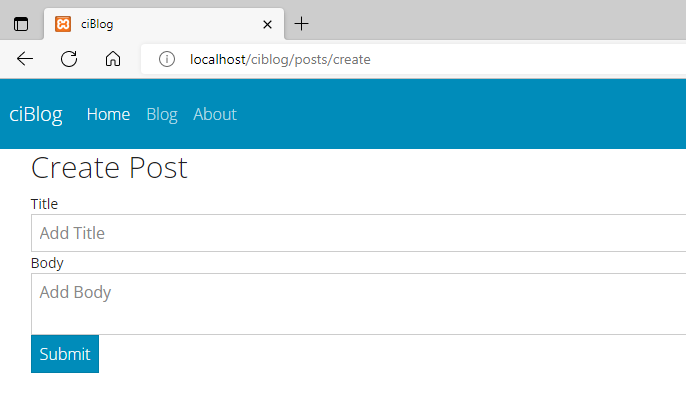Open the About navbar link
The image size is (686, 403).
215,115
